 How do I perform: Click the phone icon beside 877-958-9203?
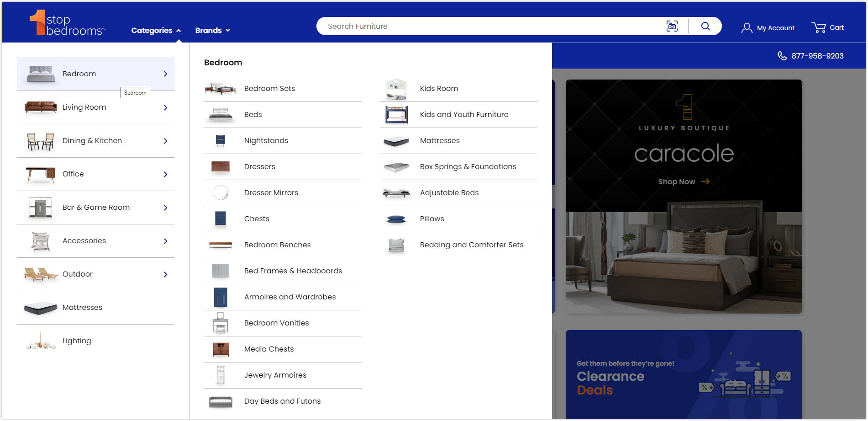coord(782,56)
